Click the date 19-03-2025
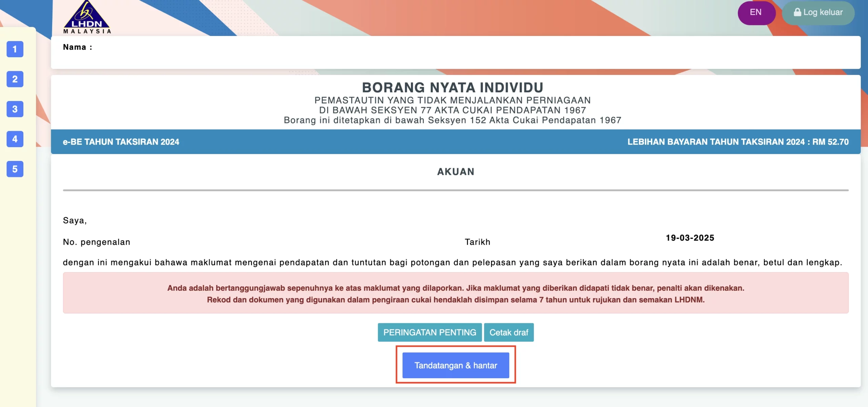The image size is (868, 407). click(690, 238)
